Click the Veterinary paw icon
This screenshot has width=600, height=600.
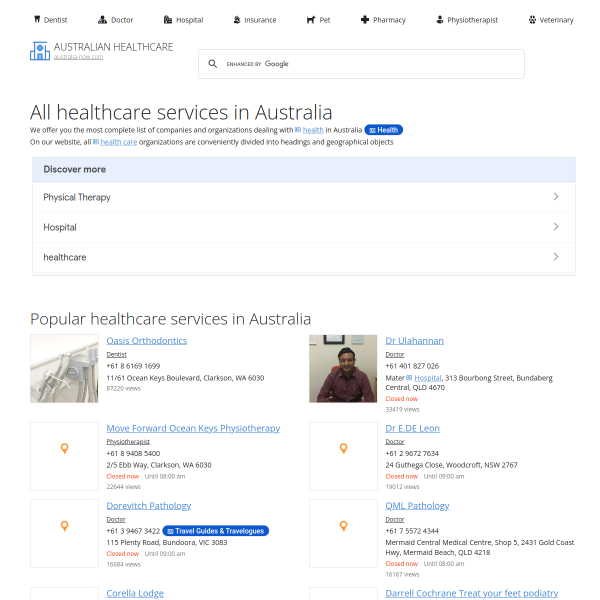(x=532, y=20)
